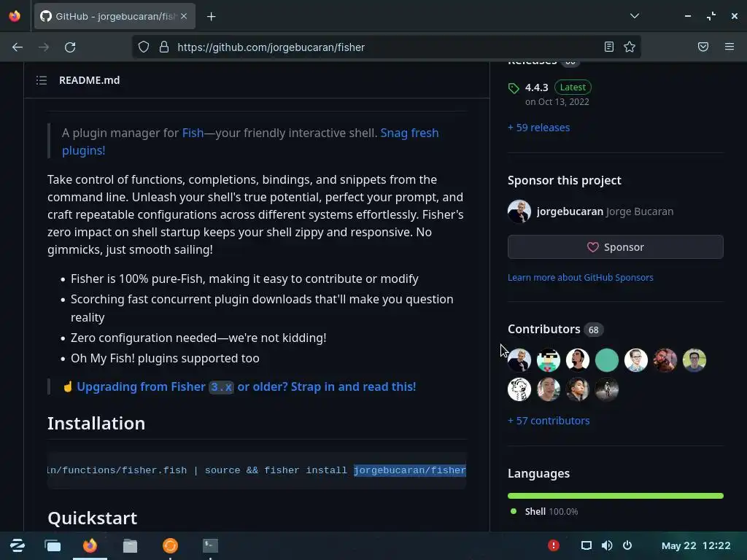Open the cartoon sketch contributor avatar

pyautogui.click(x=519, y=389)
